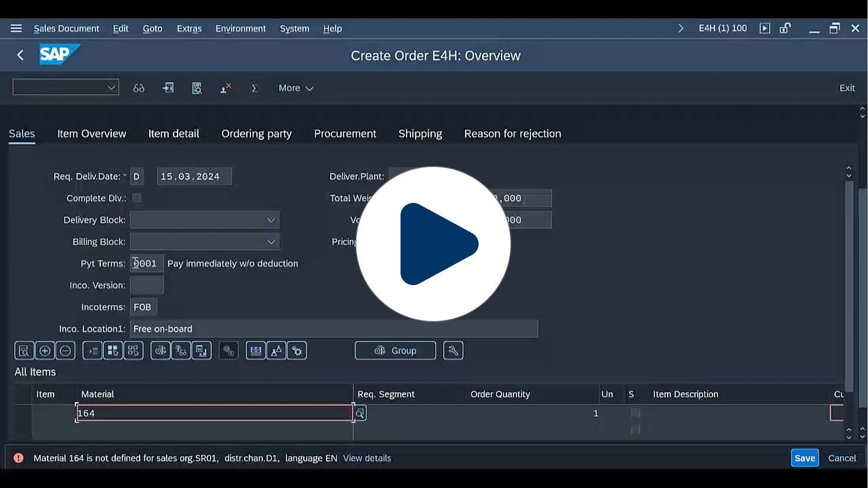The image size is (868, 488).
Task: Go back with the arrow beside SAP logo
Action: click(x=21, y=55)
